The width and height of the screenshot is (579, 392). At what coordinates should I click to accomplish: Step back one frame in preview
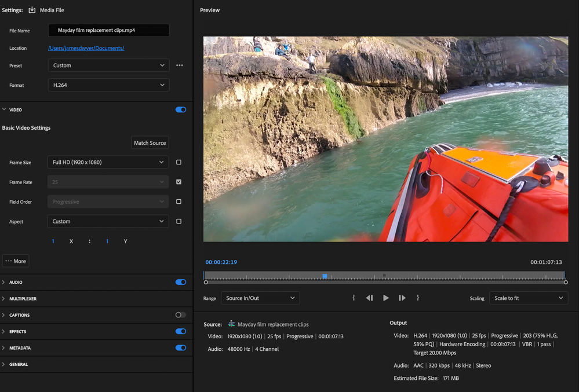[369, 298]
